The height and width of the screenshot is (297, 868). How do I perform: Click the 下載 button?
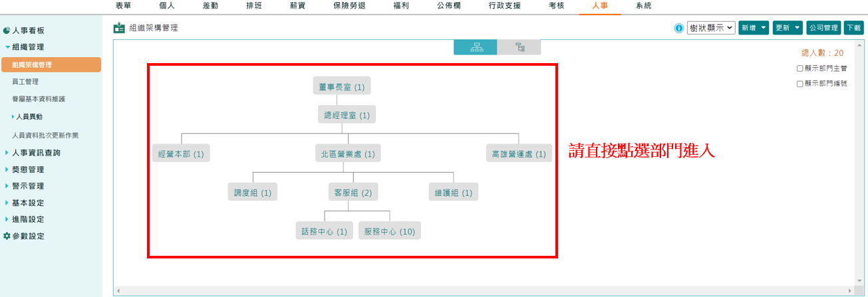click(853, 28)
